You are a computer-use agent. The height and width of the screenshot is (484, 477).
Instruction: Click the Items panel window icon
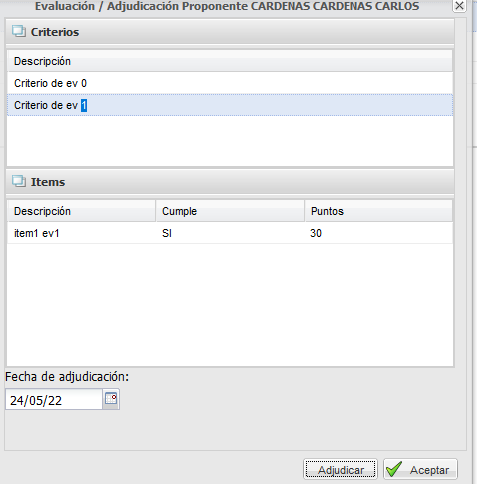[19, 181]
